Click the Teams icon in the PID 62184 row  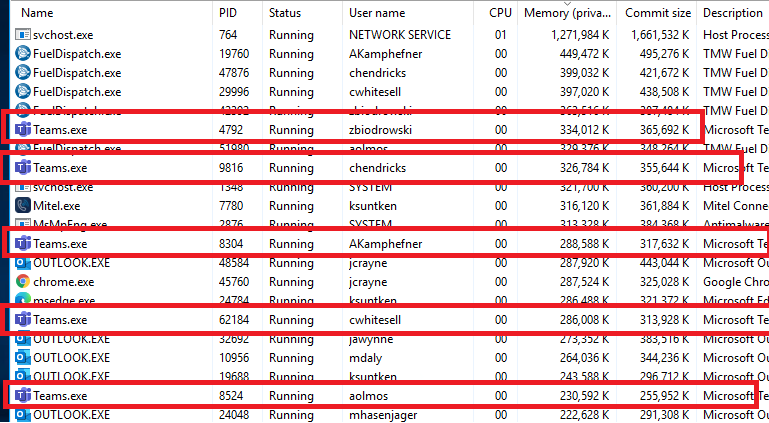pos(23,320)
